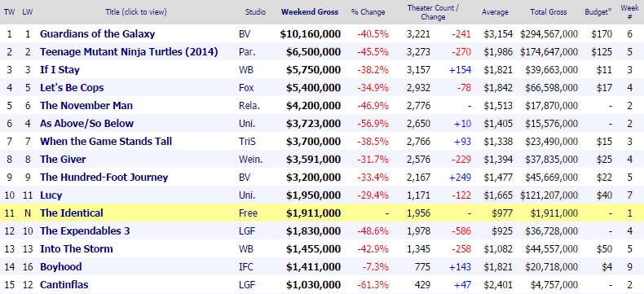The height and width of the screenshot is (294, 644).
Task: Click the Studio column header
Action: tap(255, 12)
